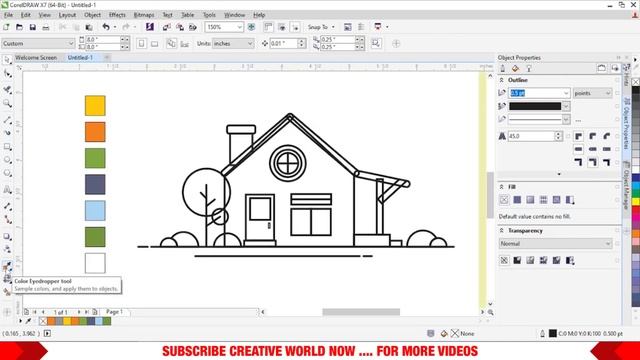Switch to Welcome Screen tab
Screen dimensions: 640x360
pos(36,58)
